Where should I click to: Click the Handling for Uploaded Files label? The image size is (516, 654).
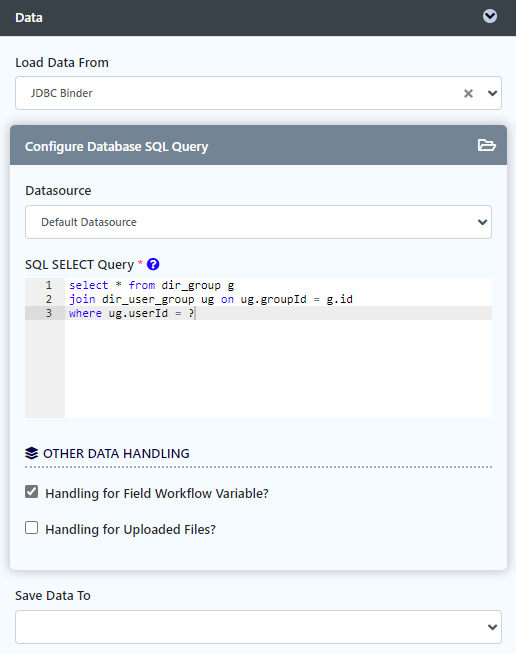(x=131, y=529)
